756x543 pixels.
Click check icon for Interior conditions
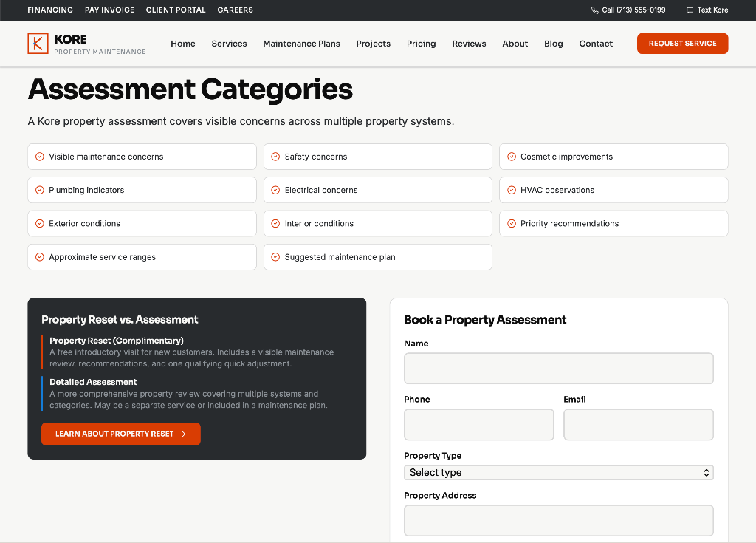pos(275,223)
